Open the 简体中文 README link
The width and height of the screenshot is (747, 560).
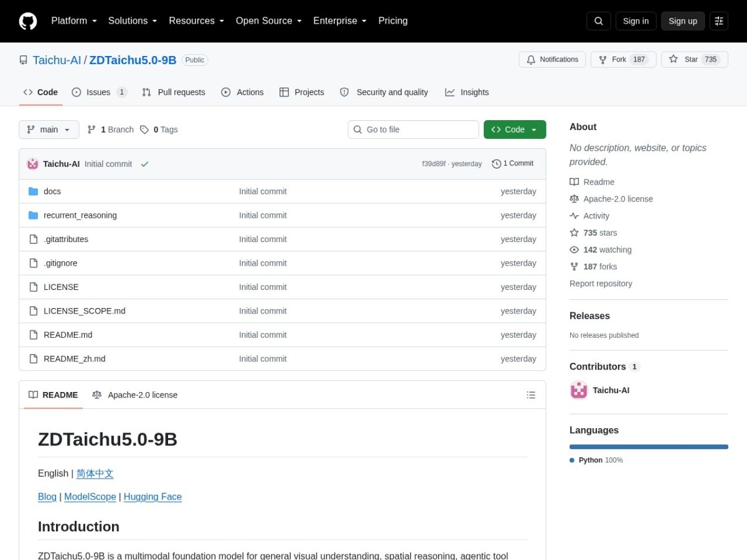[95, 474]
